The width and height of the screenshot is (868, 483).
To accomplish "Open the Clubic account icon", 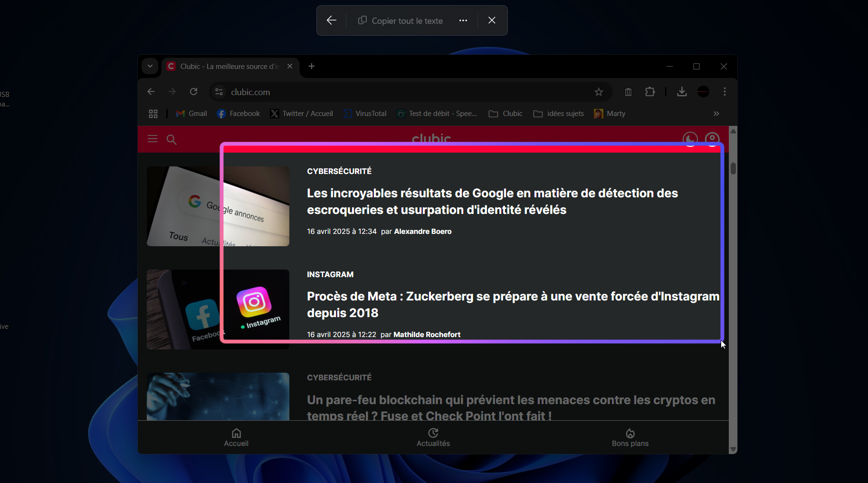I will (x=712, y=139).
